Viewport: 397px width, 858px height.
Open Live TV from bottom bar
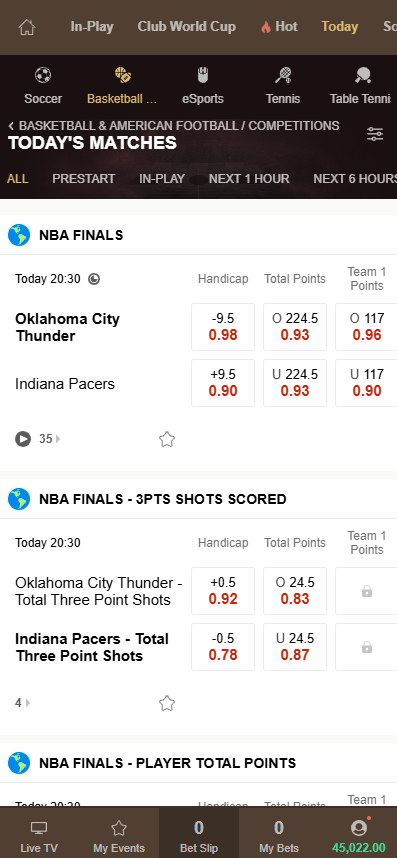[x=39, y=838]
